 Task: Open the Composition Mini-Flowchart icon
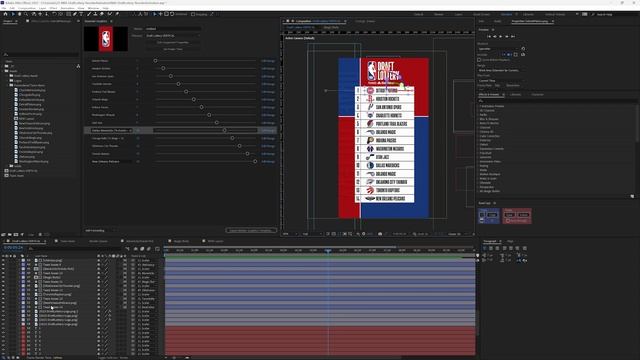pyautogui.click(x=128, y=249)
